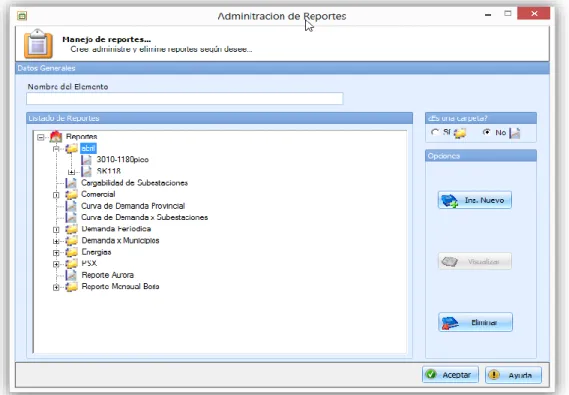The height and width of the screenshot is (395, 569).
Task: Click the Curva de Demanda Provincial report icon
Action: (x=71, y=206)
